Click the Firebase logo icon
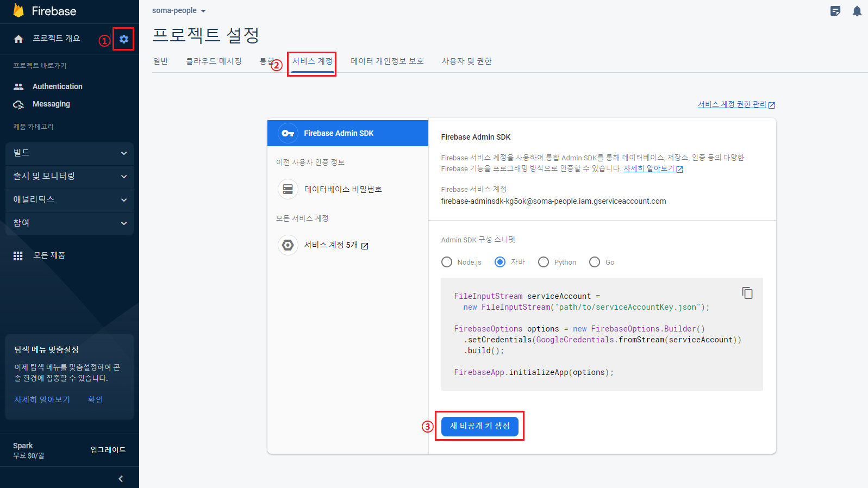 tap(18, 10)
